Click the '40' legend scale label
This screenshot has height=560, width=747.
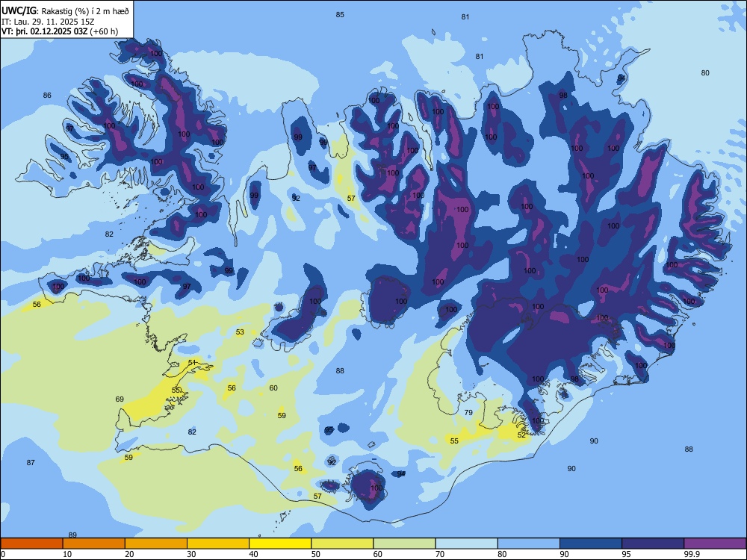click(x=253, y=554)
